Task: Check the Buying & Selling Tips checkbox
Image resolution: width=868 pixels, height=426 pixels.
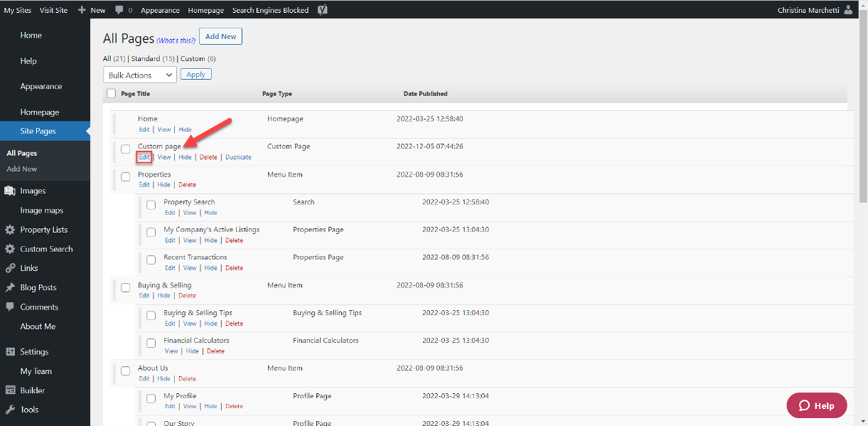Action: tap(151, 316)
